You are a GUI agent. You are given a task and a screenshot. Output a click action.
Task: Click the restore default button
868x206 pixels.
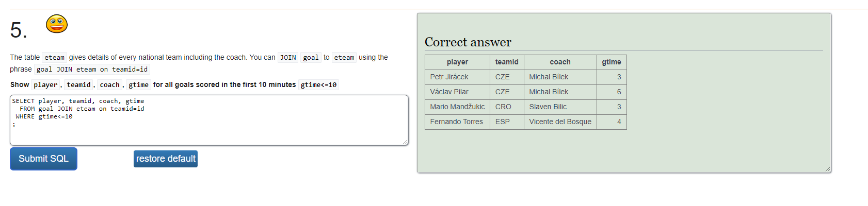coord(166,159)
